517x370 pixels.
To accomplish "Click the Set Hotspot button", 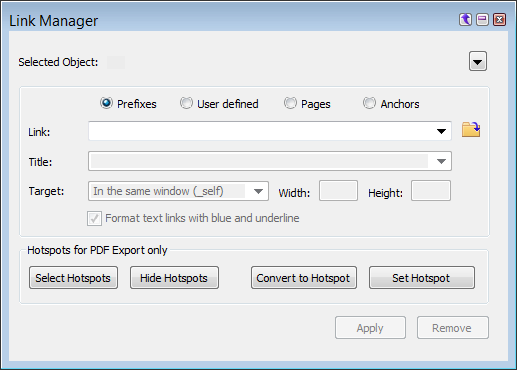I will click(422, 278).
